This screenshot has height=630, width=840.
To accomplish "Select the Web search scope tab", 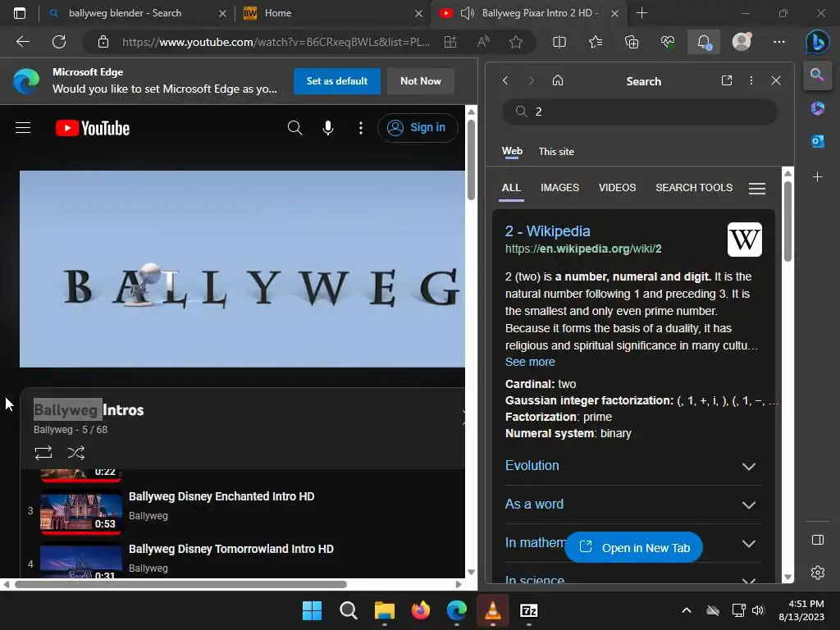I will pos(512,151).
